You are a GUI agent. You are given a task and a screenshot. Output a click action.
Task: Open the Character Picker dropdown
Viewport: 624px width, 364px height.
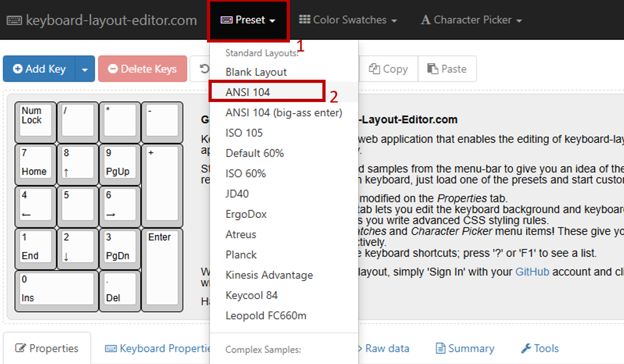click(470, 20)
